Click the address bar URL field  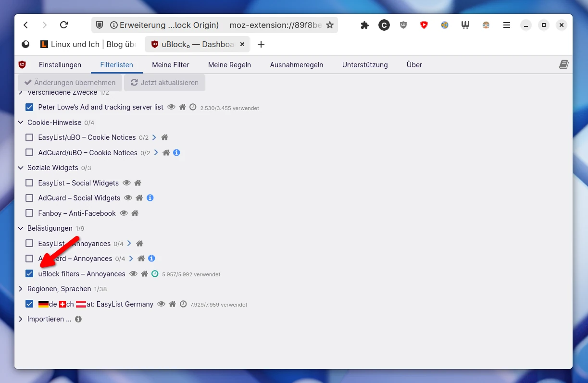tap(274, 25)
